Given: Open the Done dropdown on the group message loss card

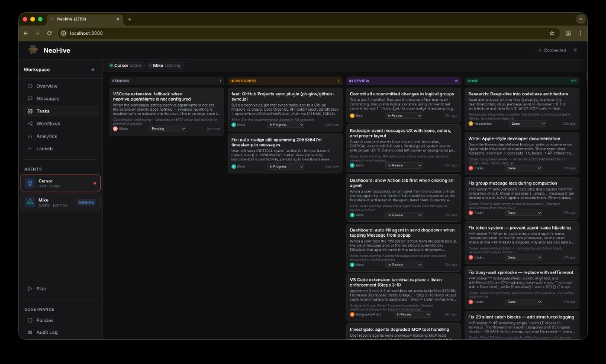Looking at the screenshot, I should (x=524, y=213).
